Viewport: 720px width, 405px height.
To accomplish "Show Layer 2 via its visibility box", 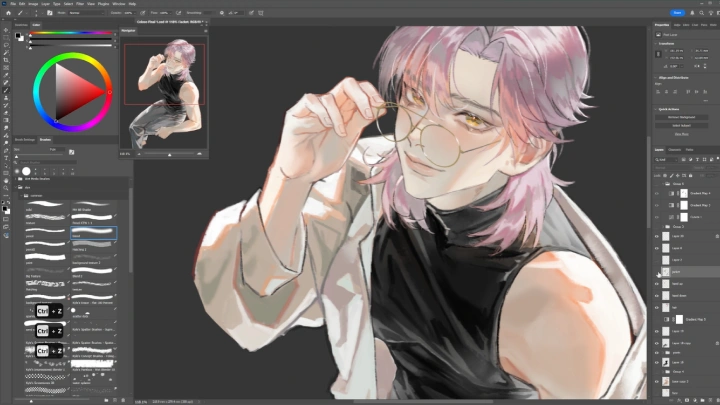I will pyautogui.click(x=657, y=260).
